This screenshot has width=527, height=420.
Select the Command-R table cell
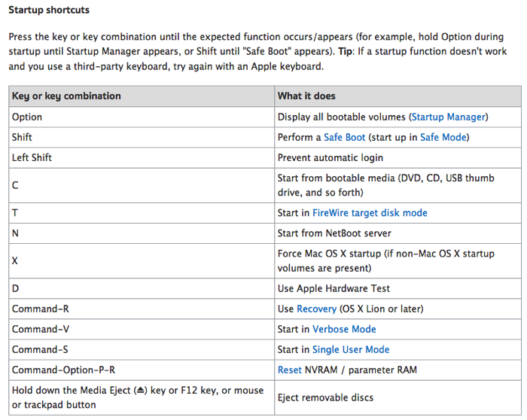pos(142,309)
